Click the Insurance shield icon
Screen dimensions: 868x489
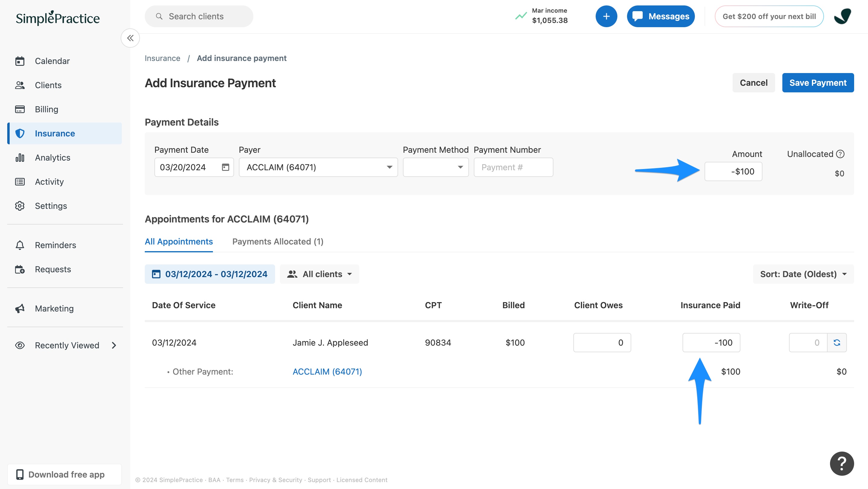(20, 133)
